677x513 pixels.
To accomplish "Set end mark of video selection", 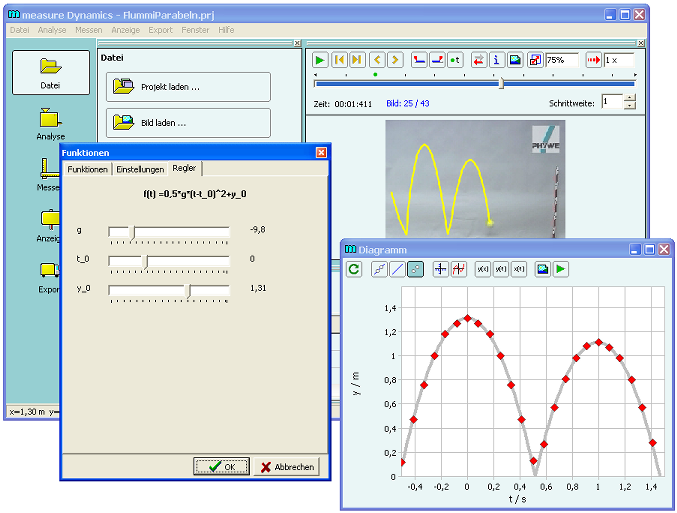I will 437,60.
